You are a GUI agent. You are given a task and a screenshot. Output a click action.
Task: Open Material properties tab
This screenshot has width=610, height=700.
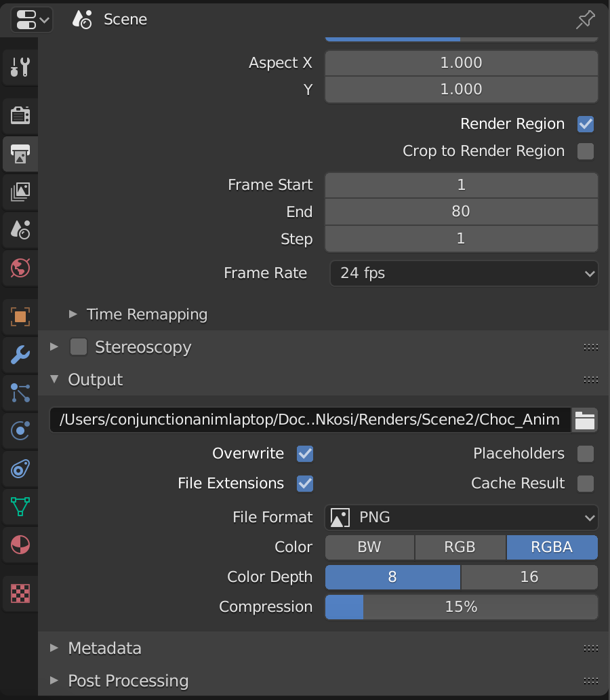point(20,545)
